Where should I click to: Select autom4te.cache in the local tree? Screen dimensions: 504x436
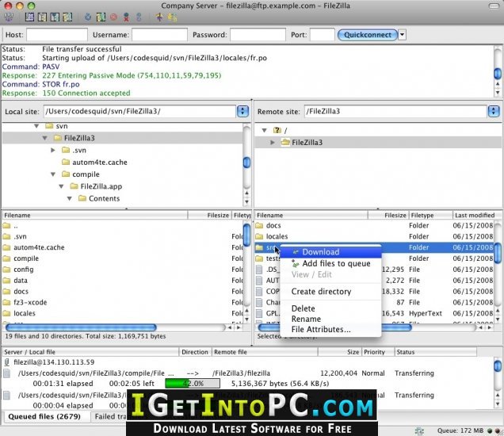[x=100, y=162]
